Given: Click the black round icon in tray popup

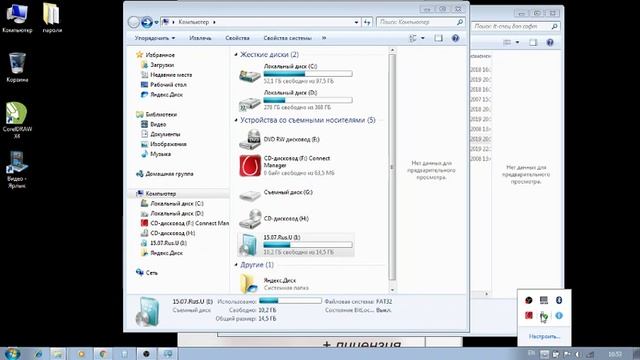Looking at the screenshot, I should tap(529, 300).
